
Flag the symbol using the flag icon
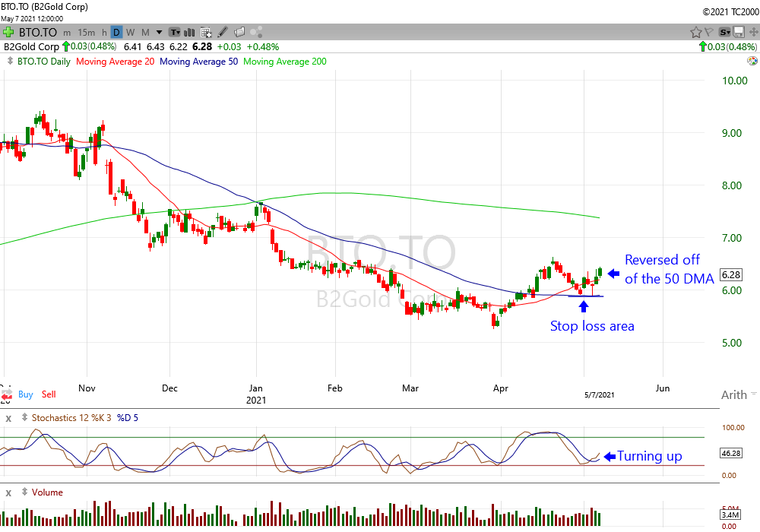point(709,33)
